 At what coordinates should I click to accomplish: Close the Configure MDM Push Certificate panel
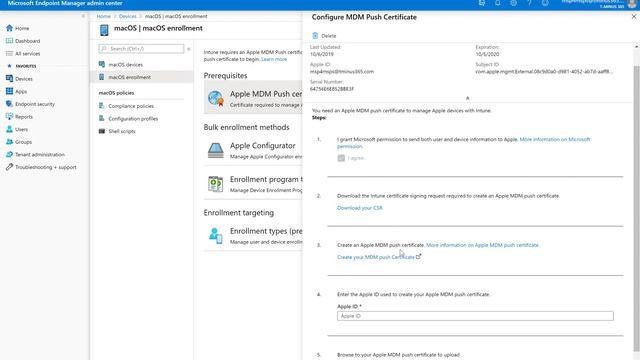pyautogui.click(x=634, y=17)
